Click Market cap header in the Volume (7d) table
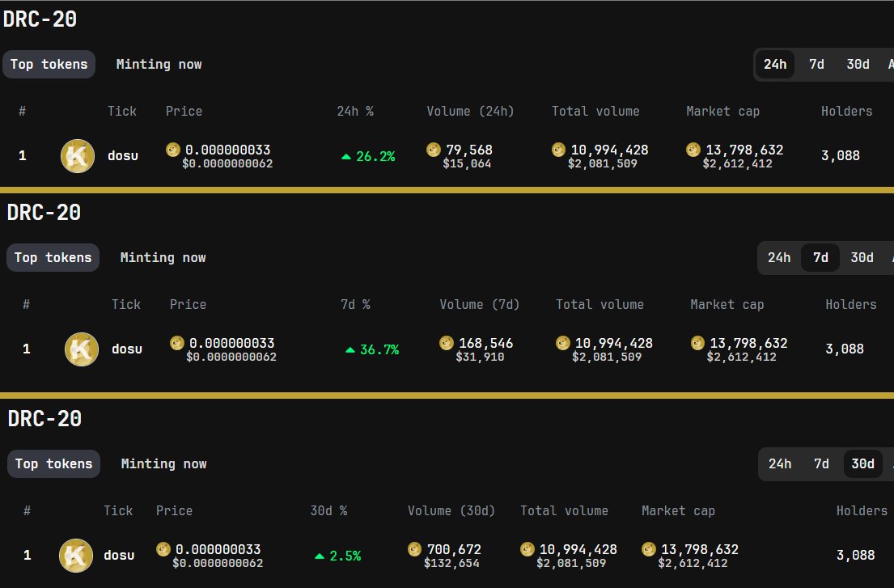 click(x=727, y=304)
